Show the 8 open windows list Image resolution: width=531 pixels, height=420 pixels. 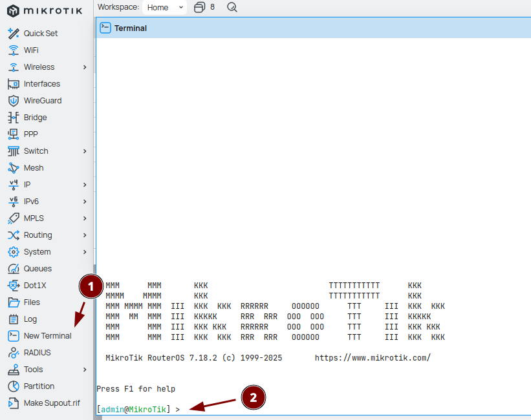(204, 7)
